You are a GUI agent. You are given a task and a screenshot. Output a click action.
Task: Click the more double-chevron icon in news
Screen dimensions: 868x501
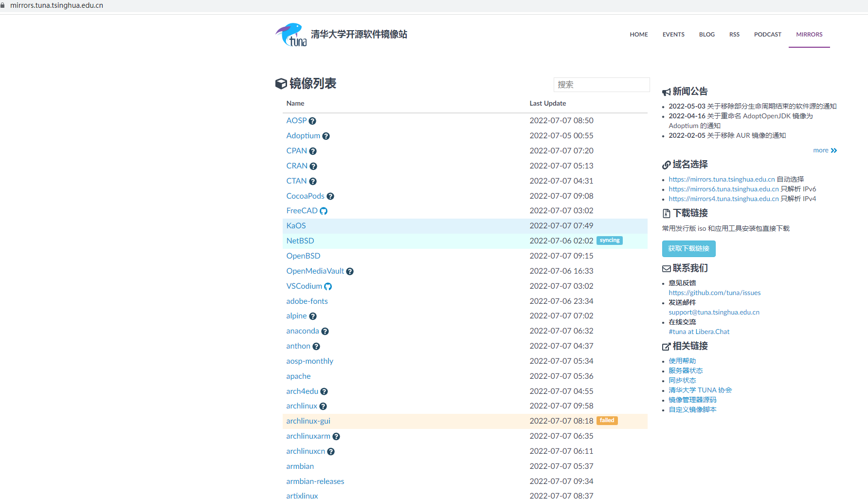[834, 150]
